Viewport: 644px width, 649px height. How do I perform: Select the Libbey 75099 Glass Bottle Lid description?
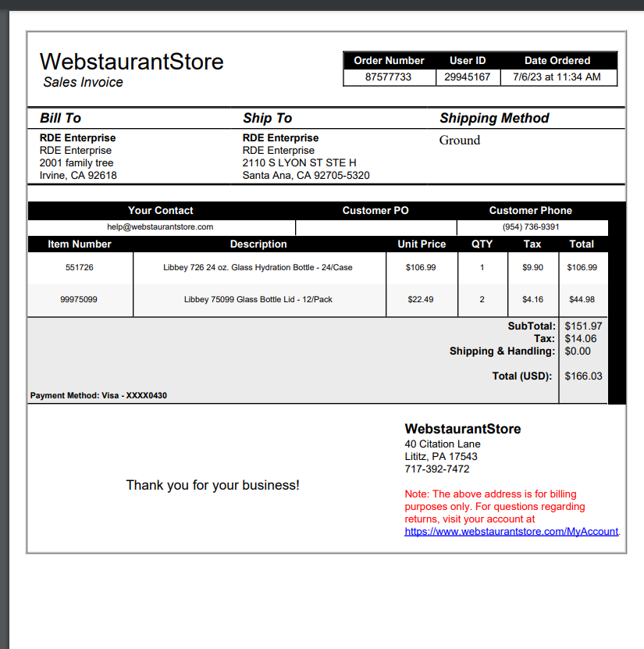click(x=258, y=299)
